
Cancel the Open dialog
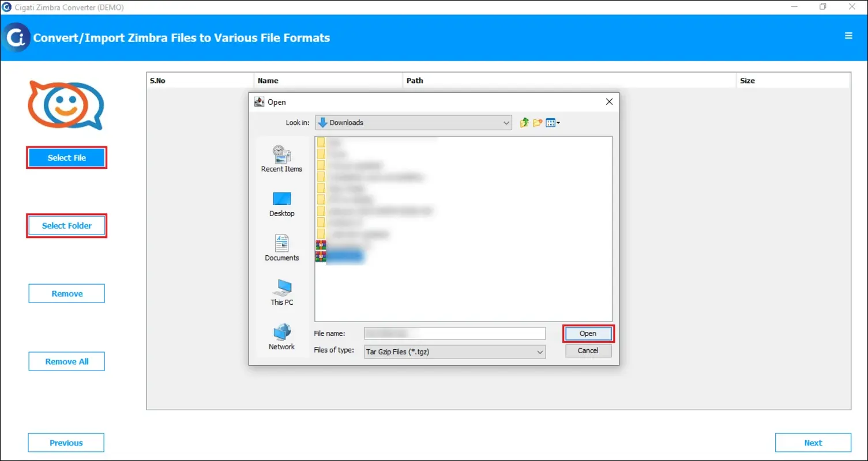coord(588,350)
